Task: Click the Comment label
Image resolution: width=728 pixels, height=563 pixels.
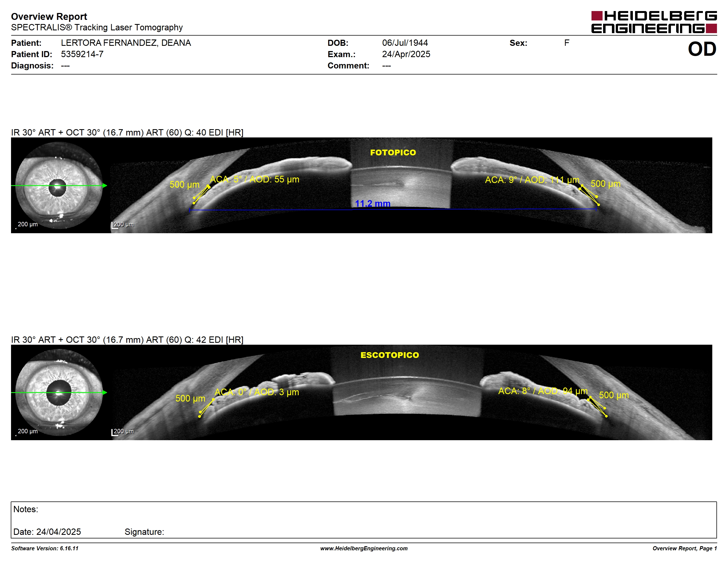Action: point(348,66)
